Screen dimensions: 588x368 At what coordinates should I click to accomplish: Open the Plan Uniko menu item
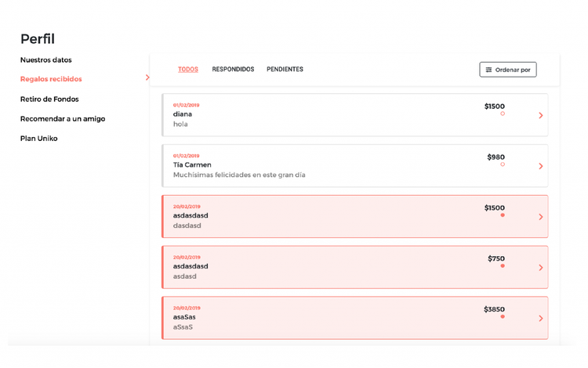click(38, 139)
